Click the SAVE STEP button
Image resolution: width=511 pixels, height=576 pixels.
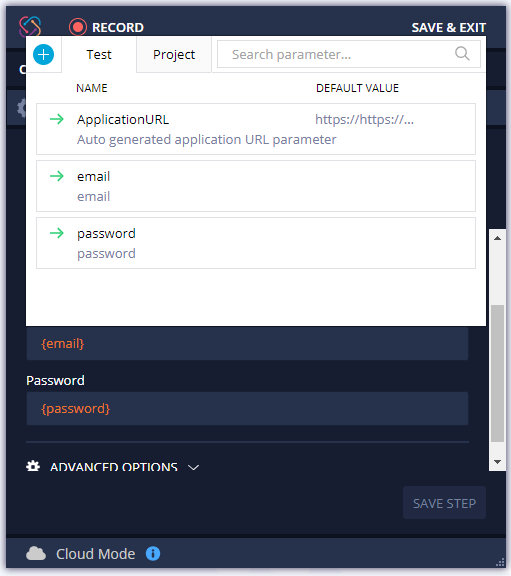point(444,503)
